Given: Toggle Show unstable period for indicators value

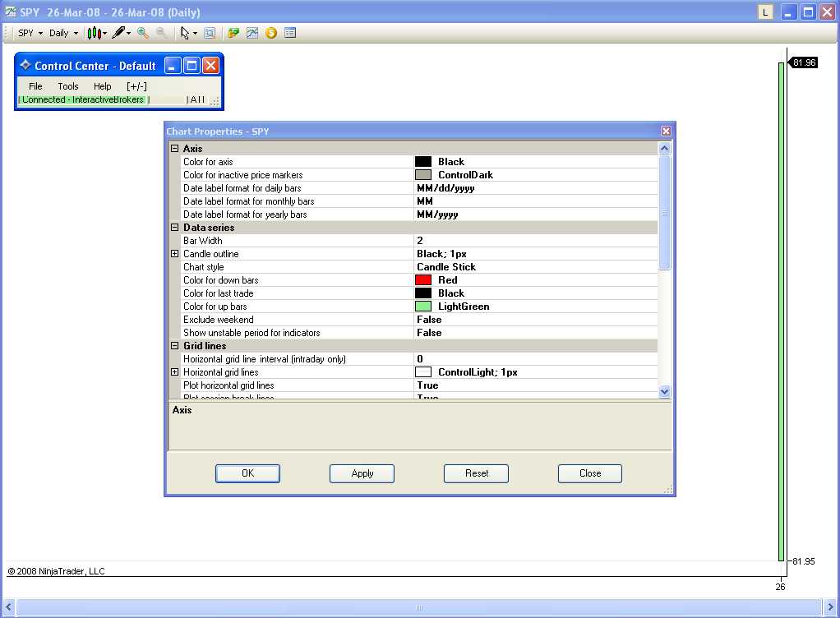Looking at the screenshot, I should [x=536, y=333].
